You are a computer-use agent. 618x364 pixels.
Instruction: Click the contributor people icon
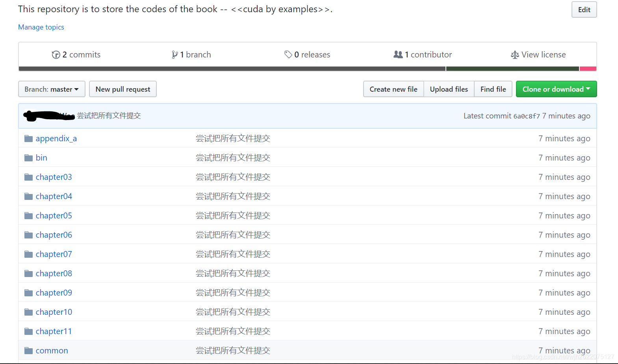click(398, 54)
